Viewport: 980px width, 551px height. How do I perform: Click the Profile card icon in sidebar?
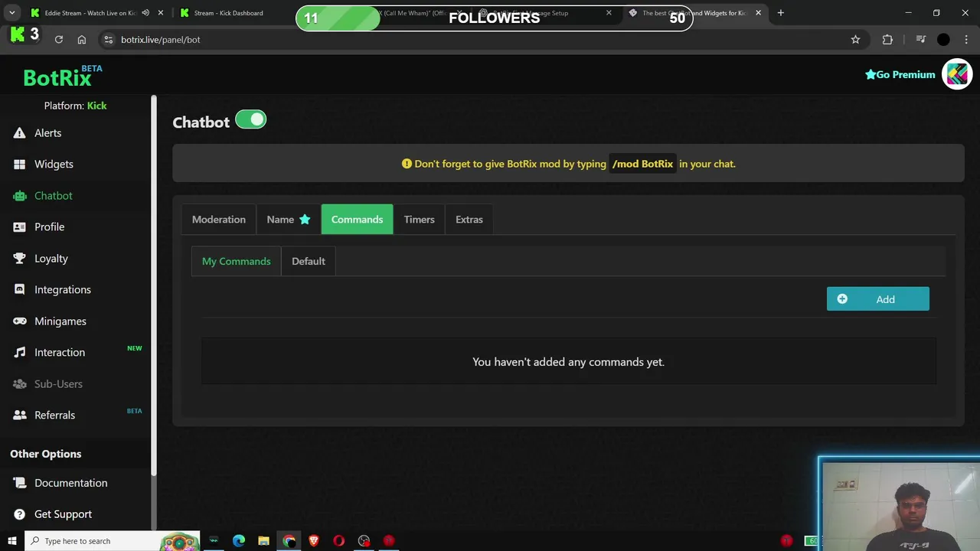19,227
